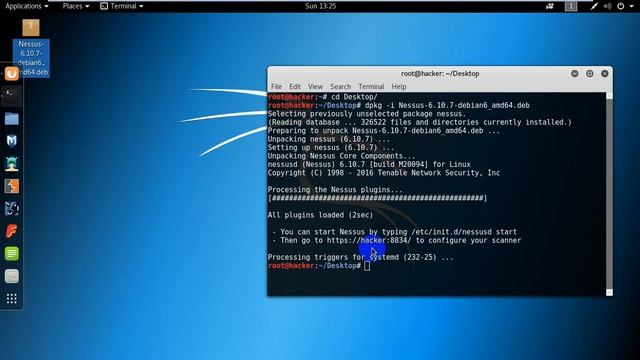Expand the system menu arrow in the top bar
This screenshot has width=640, height=360.
click(631, 7)
